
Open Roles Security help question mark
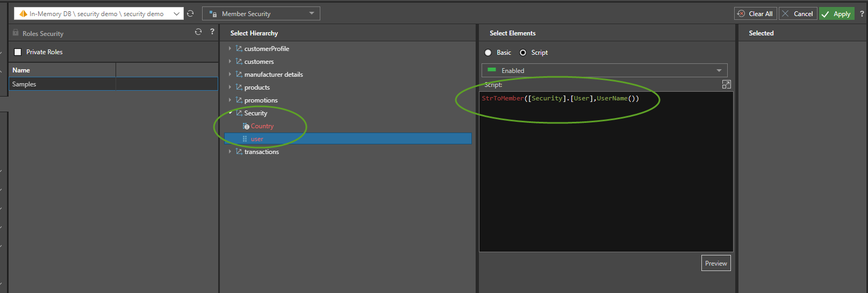(x=212, y=32)
